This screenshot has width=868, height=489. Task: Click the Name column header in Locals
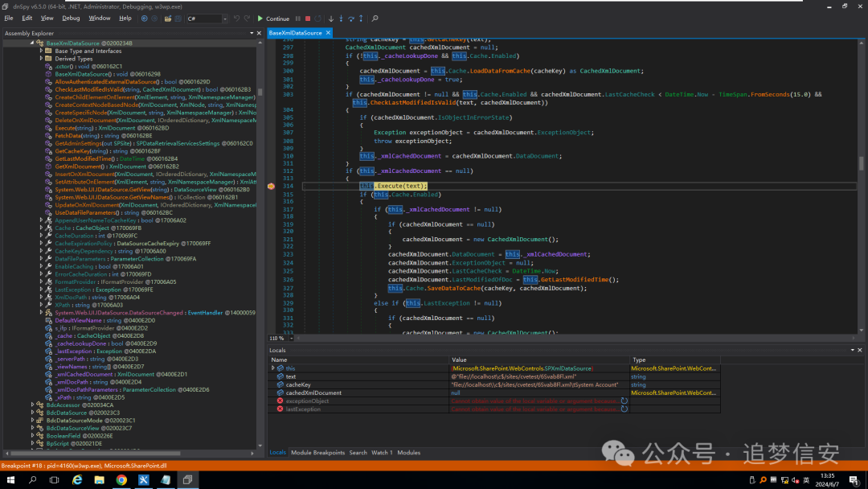tap(358, 360)
